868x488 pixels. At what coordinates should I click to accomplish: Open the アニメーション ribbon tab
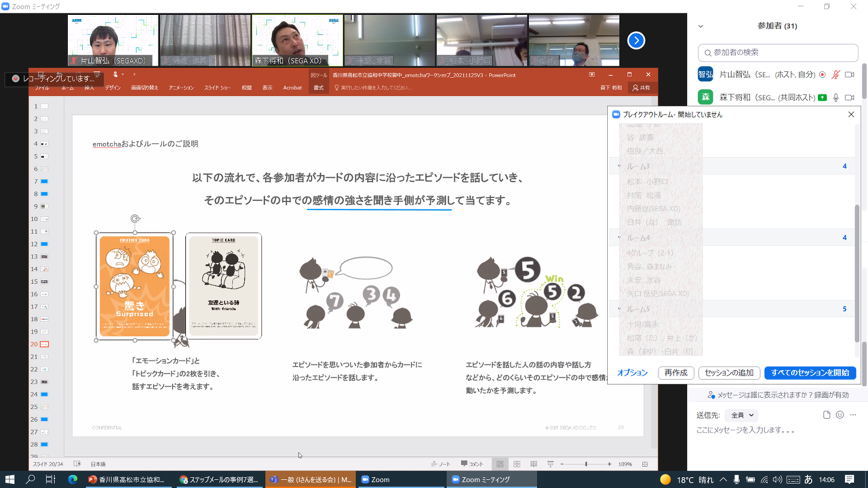181,88
